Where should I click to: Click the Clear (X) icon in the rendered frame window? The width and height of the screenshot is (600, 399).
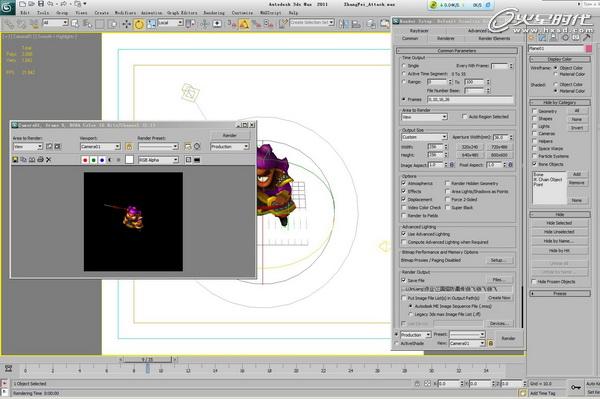point(49,160)
